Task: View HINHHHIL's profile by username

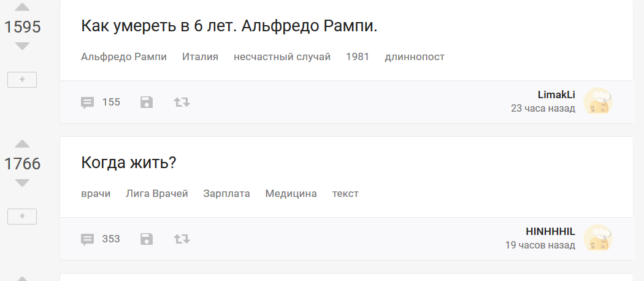Action: pos(550,231)
